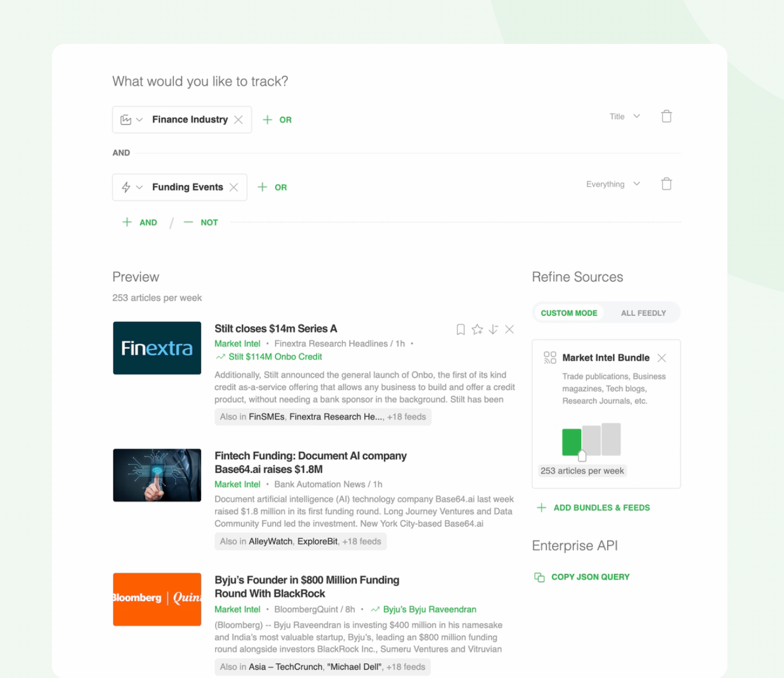Image resolution: width=784 pixels, height=678 pixels.
Task: Click the slider handle under the green bar
Action: (x=582, y=456)
